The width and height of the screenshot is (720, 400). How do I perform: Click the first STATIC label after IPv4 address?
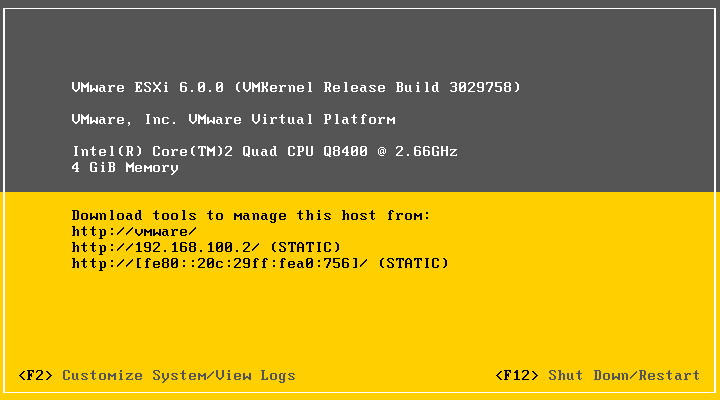pyautogui.click(x=305, y=247)
